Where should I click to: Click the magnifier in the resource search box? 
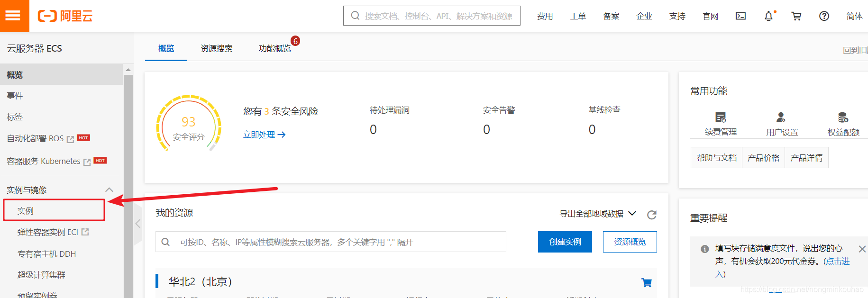click(x=165, y=242)
